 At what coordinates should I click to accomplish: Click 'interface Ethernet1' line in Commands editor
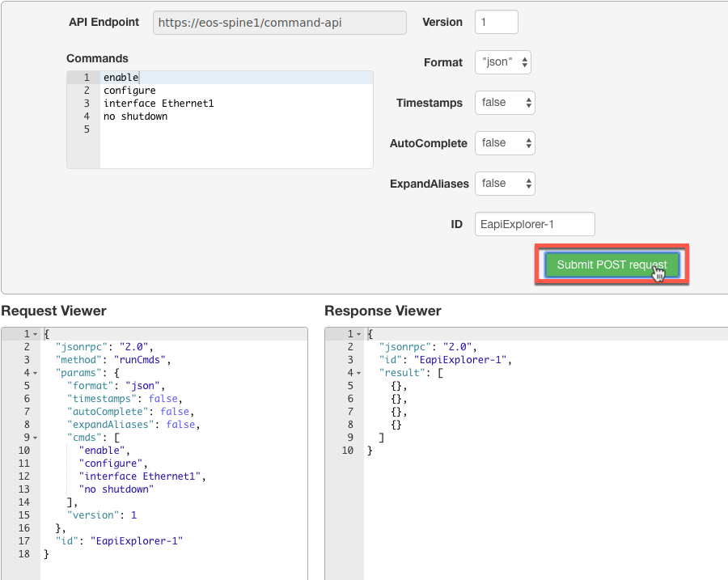pyautogui.click(x=159, y=104)
